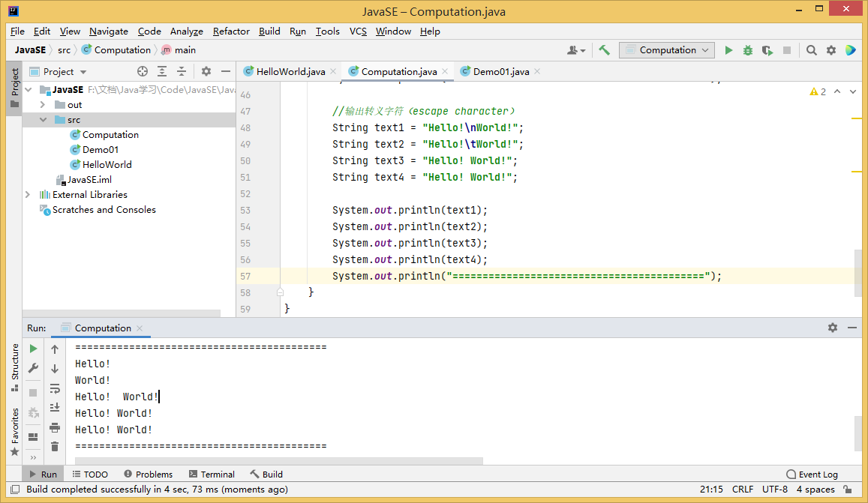Collapse all icon in Project panel

[181, 71]
